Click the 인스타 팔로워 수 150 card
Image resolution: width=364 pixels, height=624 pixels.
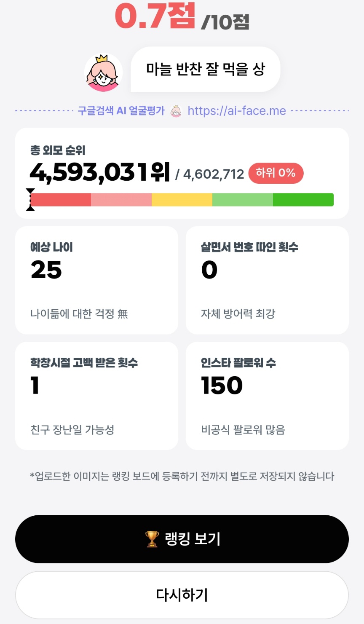pos(267,396)
